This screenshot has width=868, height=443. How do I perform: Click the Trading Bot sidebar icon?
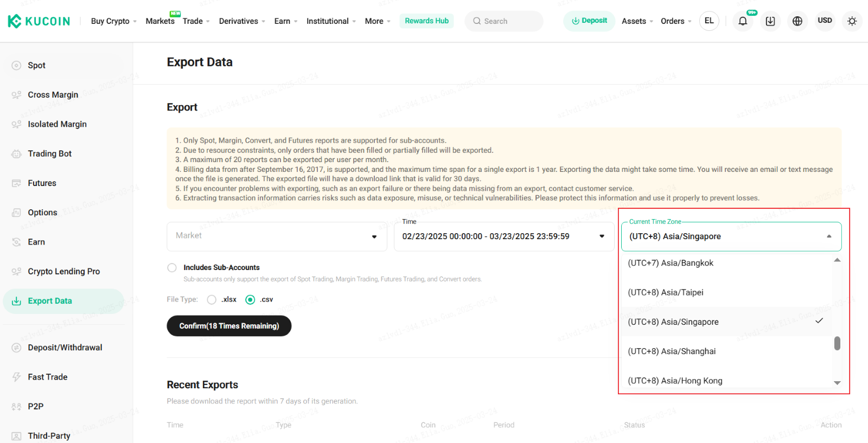pyautogui.click(x=16, y=154)
